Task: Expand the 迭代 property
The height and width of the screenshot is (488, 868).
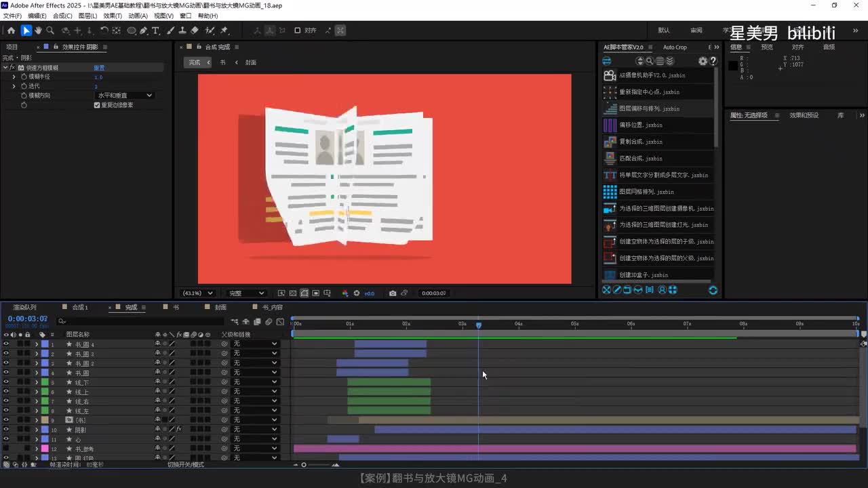Action: click(14, 86)
